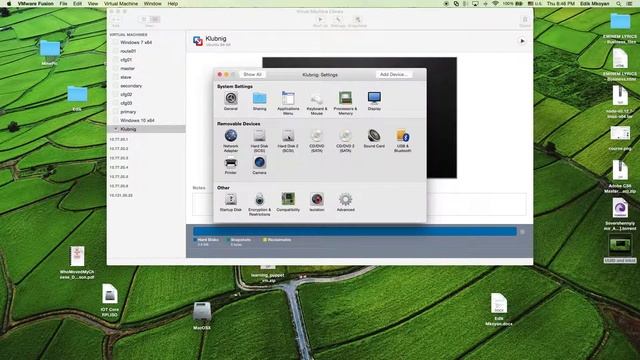Click the blue disk usage bar
The width and height of the screenshot is (640, 360).
[x=355, y=231]
